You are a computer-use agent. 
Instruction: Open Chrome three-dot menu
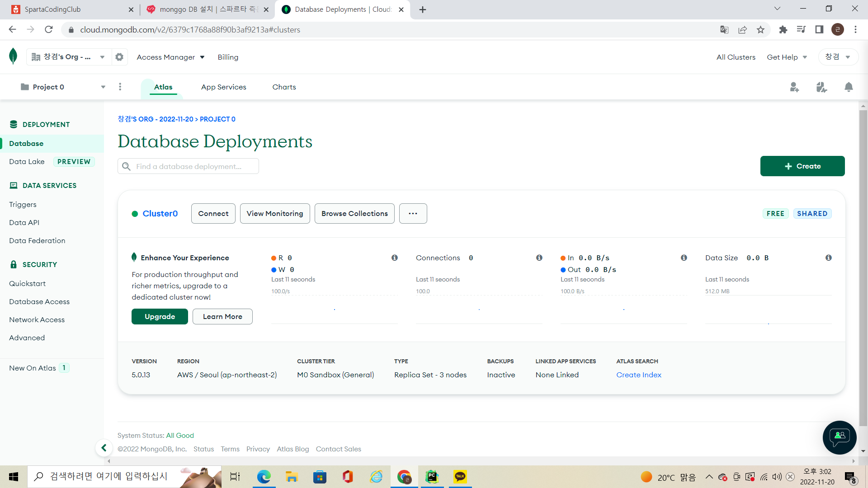coord(855,30)
